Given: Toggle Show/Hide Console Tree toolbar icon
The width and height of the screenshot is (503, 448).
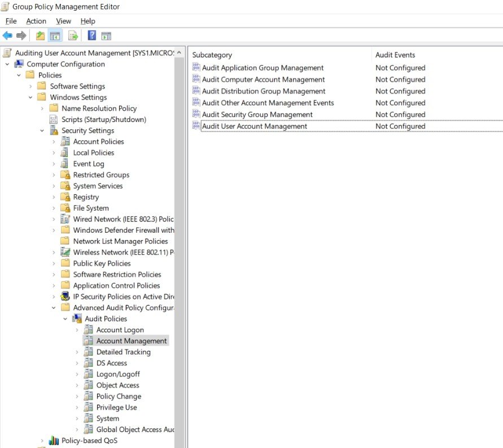Looking at the screenshot, I should [x=55, y=36].
